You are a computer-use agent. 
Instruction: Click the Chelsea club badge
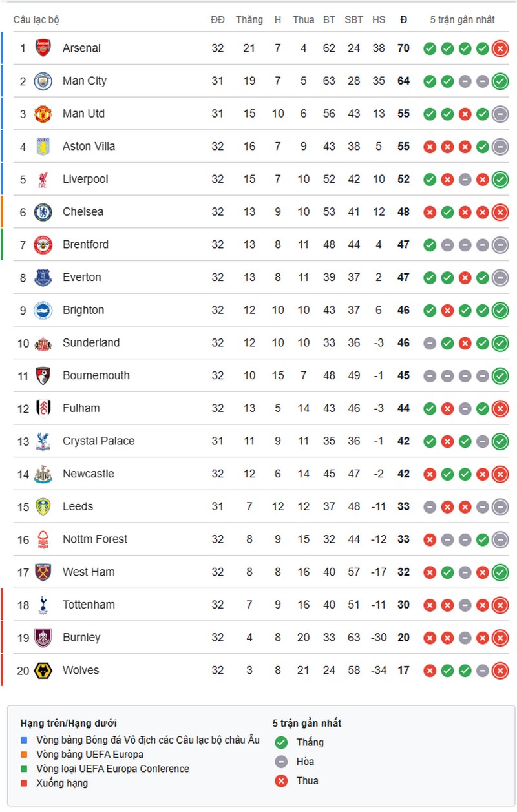pyautogui.click(x=43, y=212)
